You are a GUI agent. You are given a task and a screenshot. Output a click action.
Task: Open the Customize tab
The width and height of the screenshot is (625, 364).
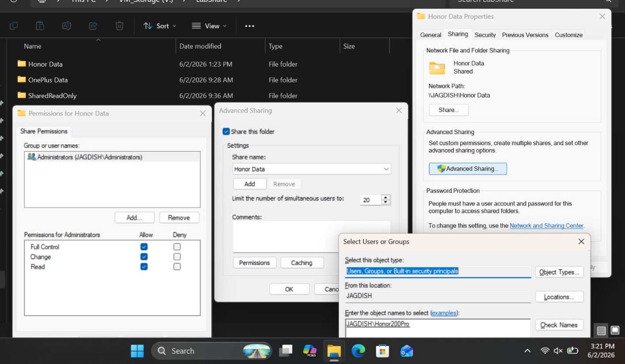tap(569, 35)
